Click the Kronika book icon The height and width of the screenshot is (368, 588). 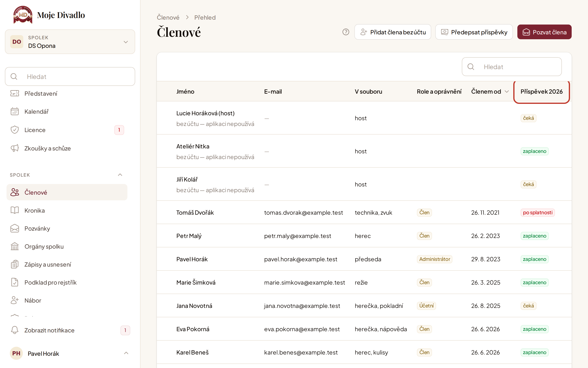[x=14, y=210]
